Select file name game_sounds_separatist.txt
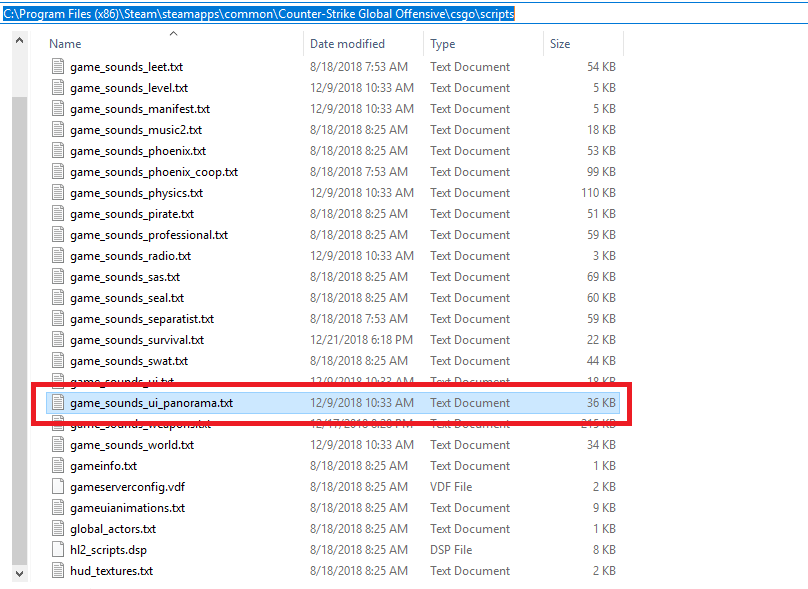This screenshot has height=589, width=808. [142, 319]
